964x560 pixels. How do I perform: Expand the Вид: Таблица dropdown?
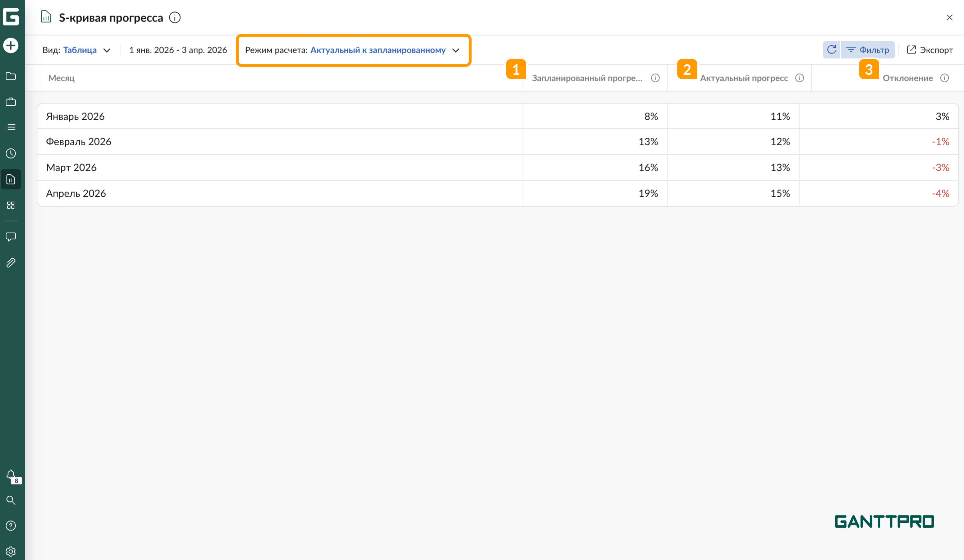click(76, 50)
